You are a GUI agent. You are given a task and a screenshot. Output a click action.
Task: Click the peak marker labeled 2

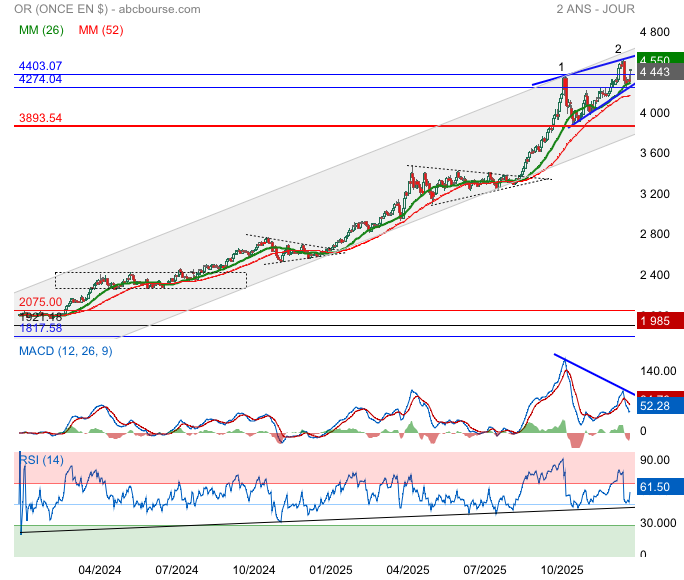(618, 49)
